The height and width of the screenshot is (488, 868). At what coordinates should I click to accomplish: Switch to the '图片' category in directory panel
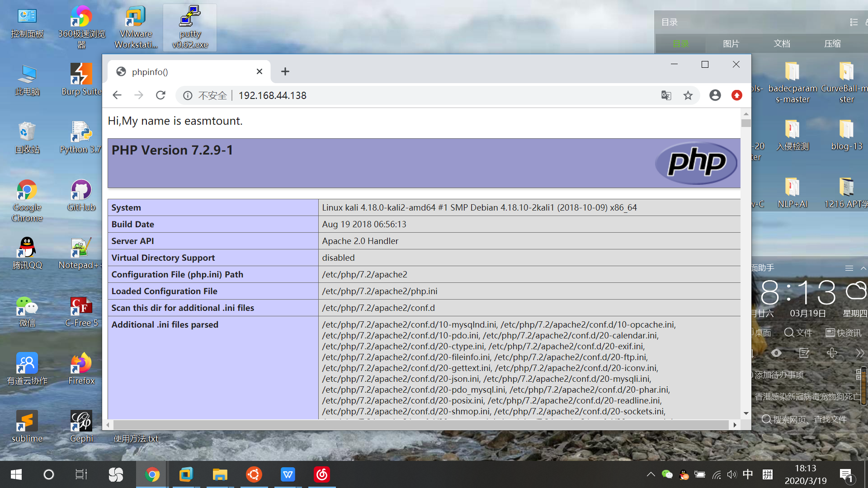[731, 43]
